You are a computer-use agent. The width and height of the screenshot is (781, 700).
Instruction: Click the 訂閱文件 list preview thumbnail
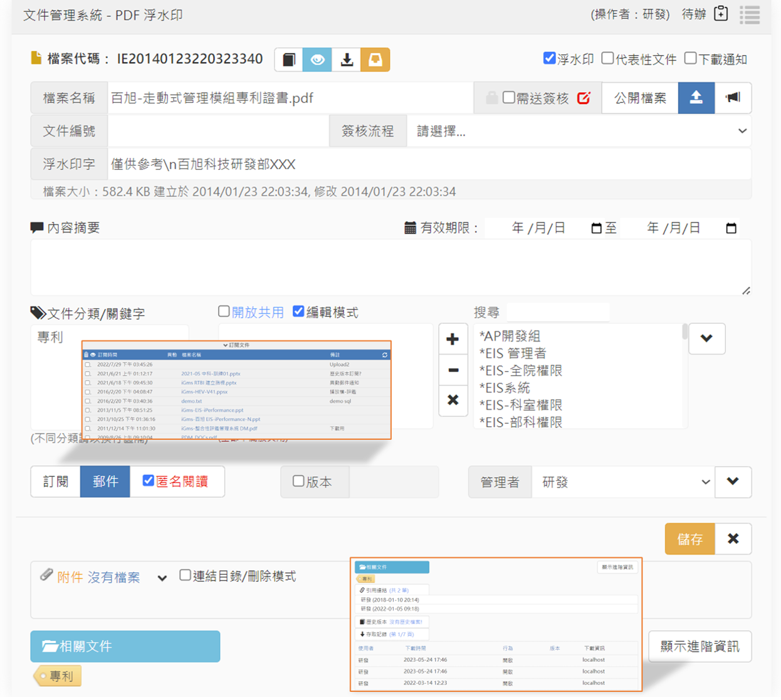pyautogui.click(x=237, y=390)
